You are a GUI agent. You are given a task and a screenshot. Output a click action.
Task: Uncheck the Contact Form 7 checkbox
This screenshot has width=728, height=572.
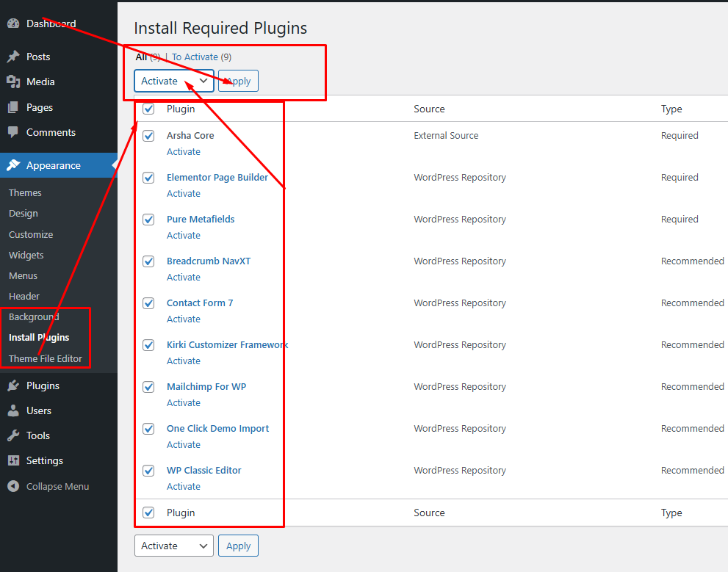click(x=148, y=303)
